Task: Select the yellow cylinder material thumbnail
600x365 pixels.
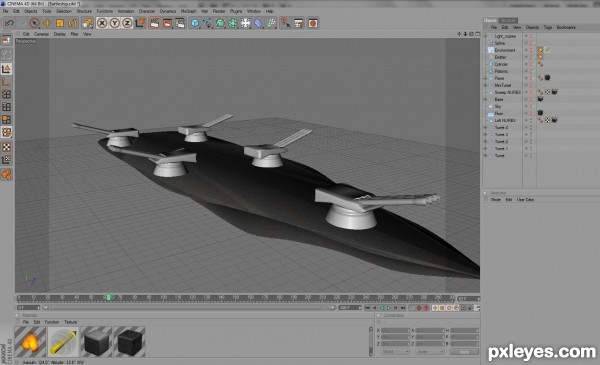Action: click(x=63, y=342)
